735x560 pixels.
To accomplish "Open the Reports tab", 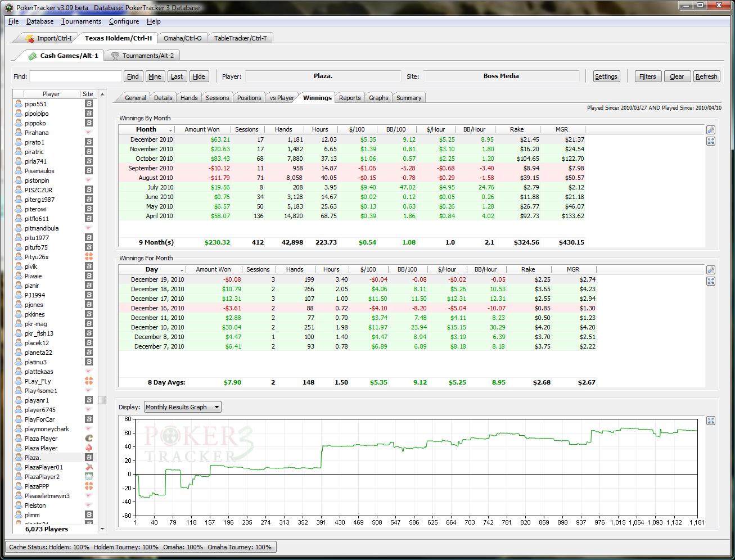I will (x=350, y=98).
